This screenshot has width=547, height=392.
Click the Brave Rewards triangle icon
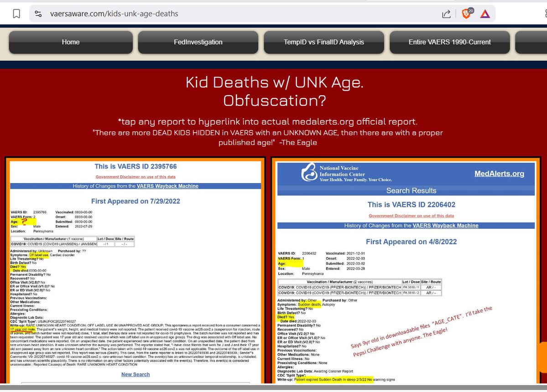(x=485, y=14)
